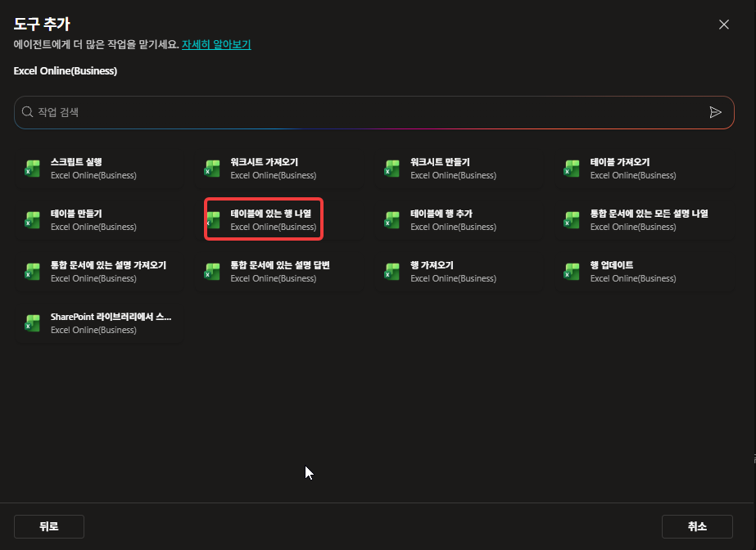Click the Excel icon for 행 업데이트
The height and width of the screenshot is (550, 756).
pyautogui.click(x=572, y=272)
